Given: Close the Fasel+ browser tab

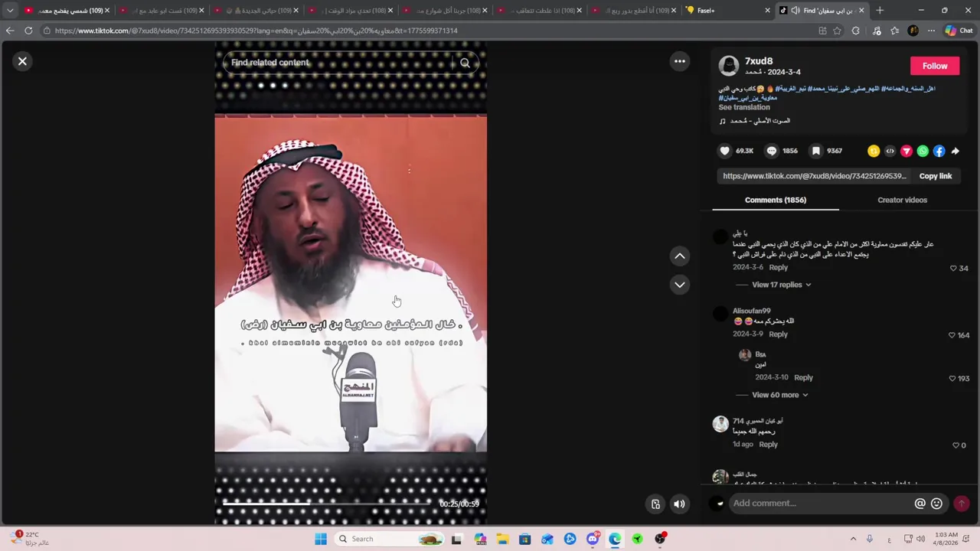Looking at the screenshot, I should pos(767,11).
